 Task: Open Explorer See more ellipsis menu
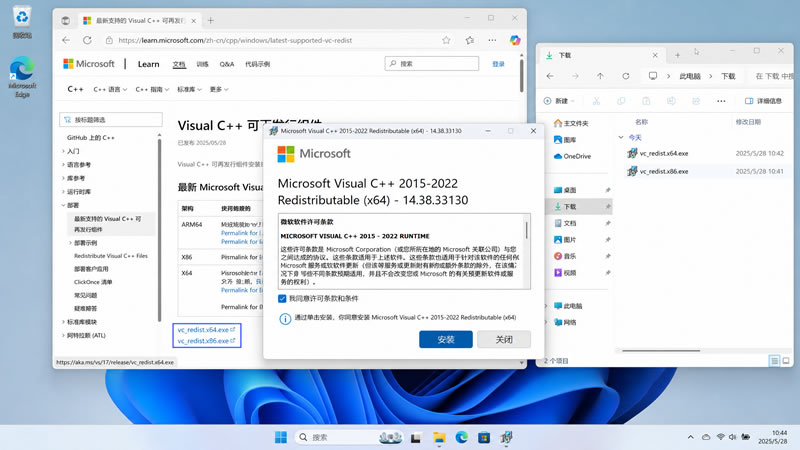tap(721, 101)
